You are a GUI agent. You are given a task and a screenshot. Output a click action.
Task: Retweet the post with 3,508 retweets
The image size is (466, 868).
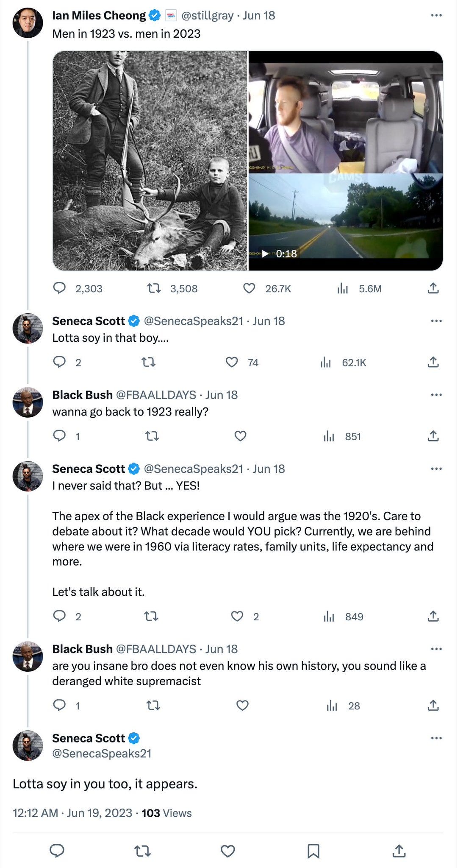[x=154, y=288]
